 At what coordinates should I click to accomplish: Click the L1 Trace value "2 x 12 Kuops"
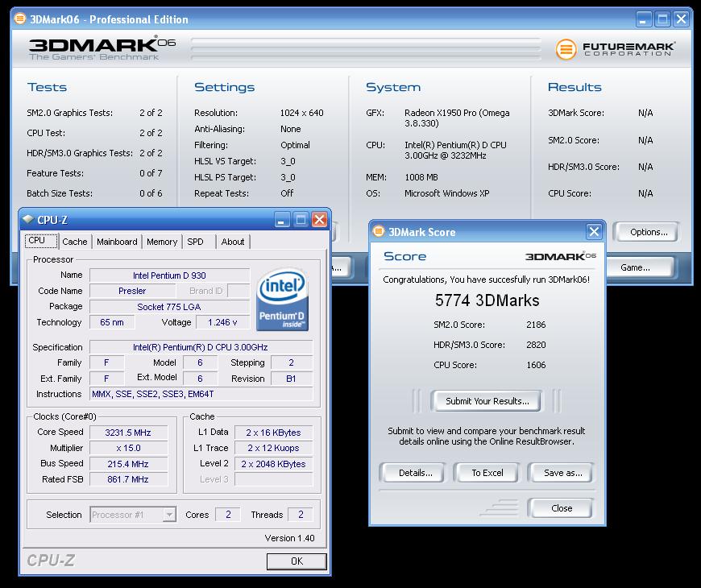coord(274,448)
